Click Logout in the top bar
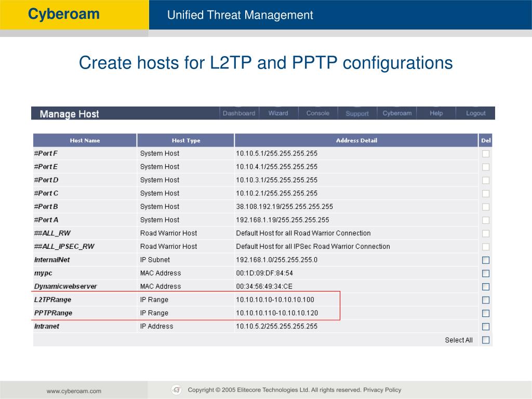This screenshot has height=399, width=532. coord(475,113)
